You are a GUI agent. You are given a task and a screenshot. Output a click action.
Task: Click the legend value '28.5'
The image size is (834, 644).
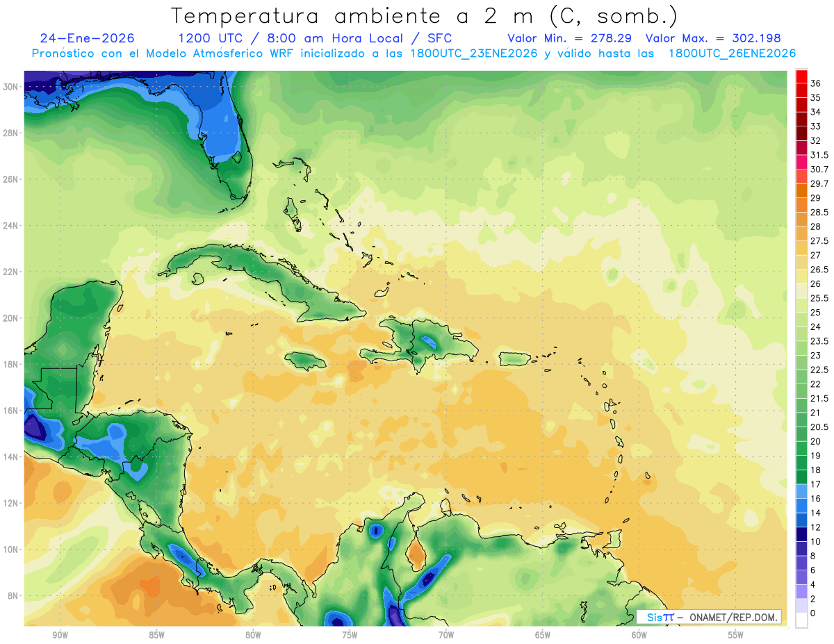[x=819, y=213]
